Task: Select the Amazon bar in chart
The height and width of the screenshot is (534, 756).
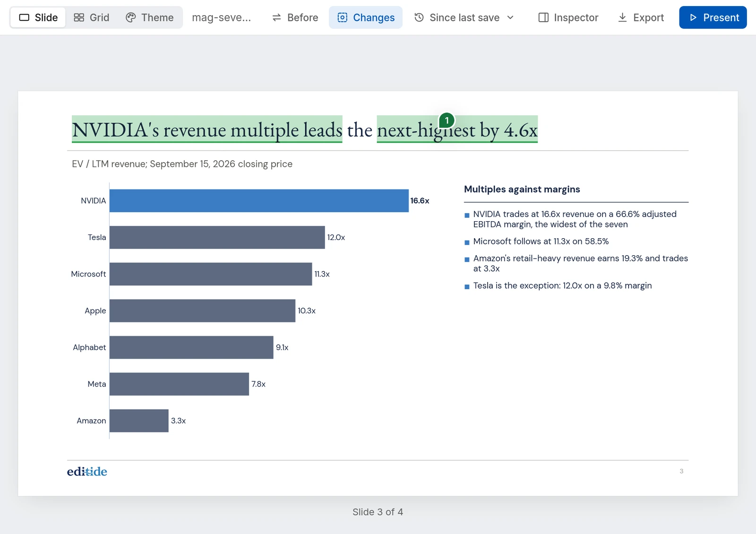Action: (x=139, y=421)
